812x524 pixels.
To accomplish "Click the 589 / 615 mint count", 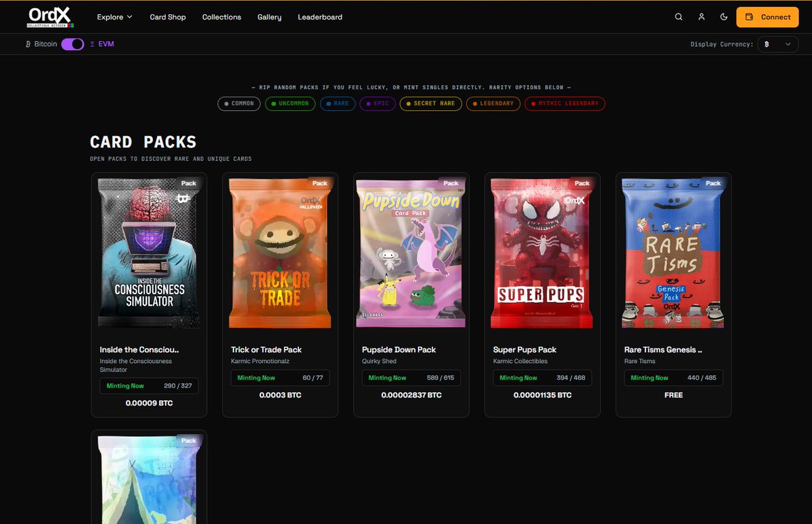I will 440,378.
